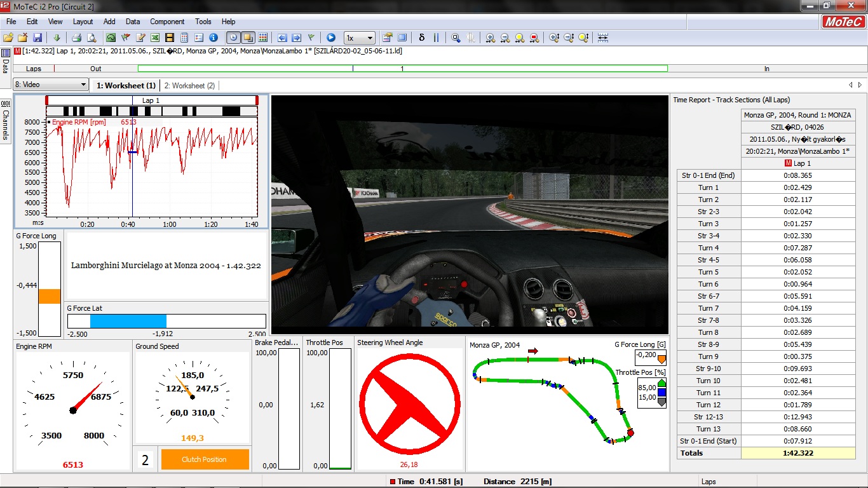Viewport: 868px width, 488px height.
Task: Click the Excel export icon
Action: click(154, 37)
